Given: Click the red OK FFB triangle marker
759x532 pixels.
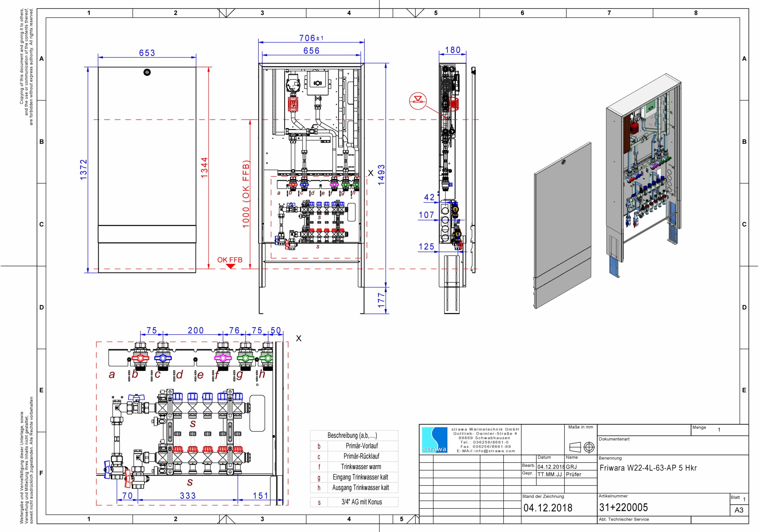Looking at the screenshot, I should [x=231, y=266].
